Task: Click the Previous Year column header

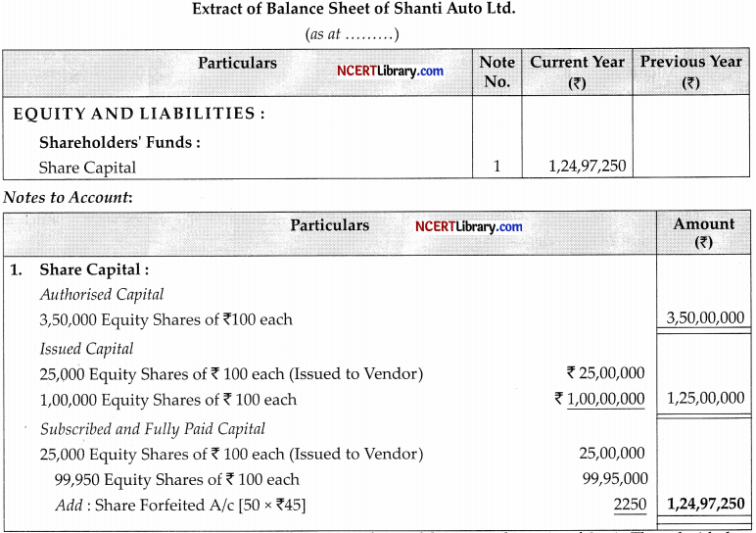Action: [x=691, y=71]
